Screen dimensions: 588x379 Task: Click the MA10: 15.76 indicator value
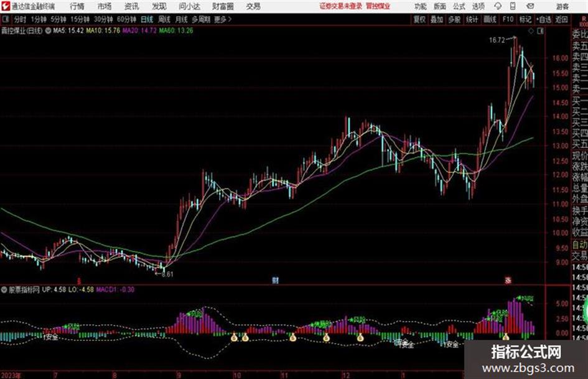pos(103,30)
